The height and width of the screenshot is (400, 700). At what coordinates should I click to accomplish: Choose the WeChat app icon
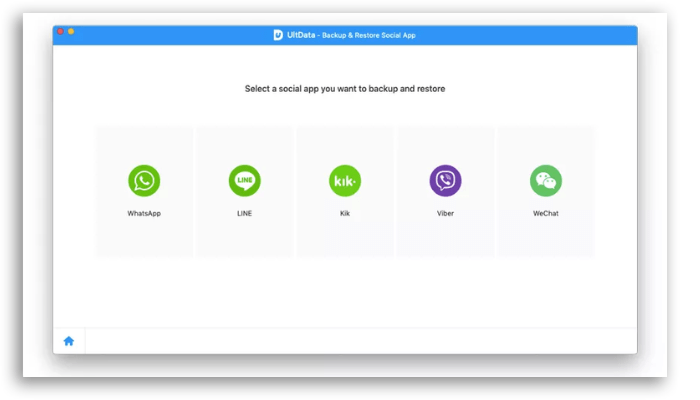[546, 181]
